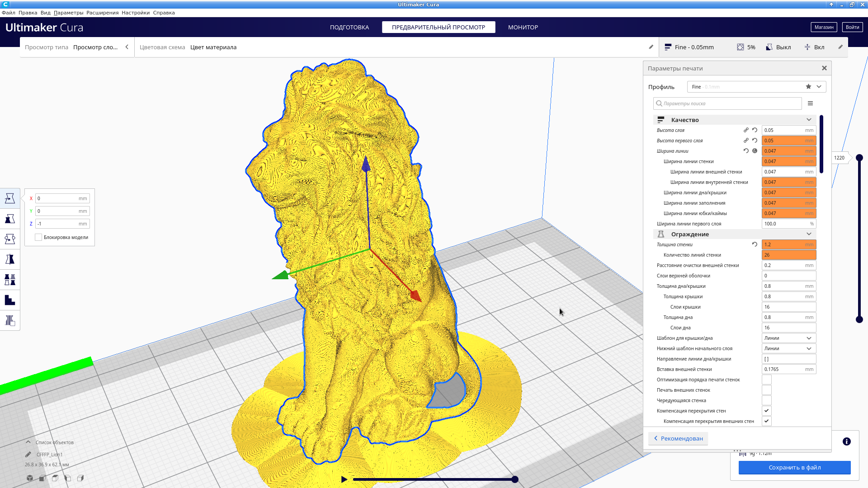Select the Move tool in left toolbar
Image resolution: width=868 pixels, height=488 pixels.
click(10, 198)
